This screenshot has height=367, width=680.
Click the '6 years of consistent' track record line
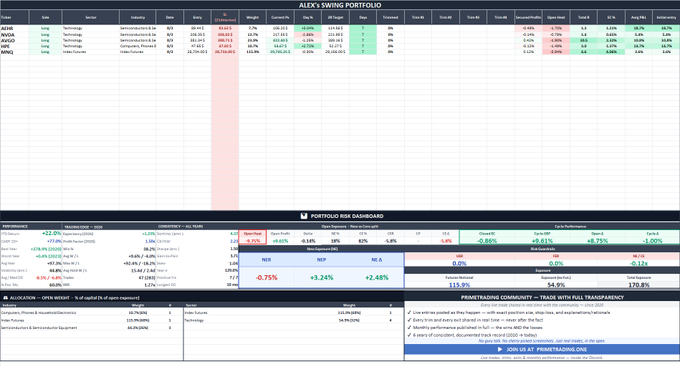[x=475, y=335]
